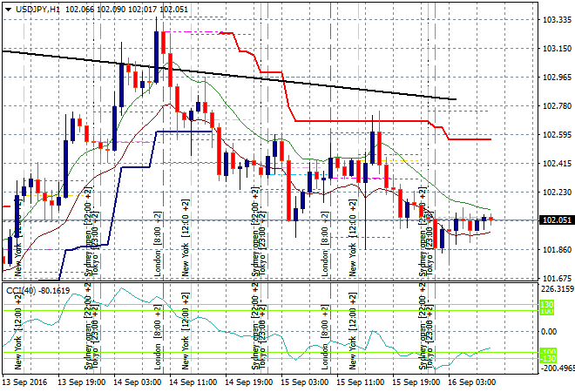The image size is (575, 392).
Task: Click the triangle arrow beside USDJPY,H1
Action: click(8, 10)
